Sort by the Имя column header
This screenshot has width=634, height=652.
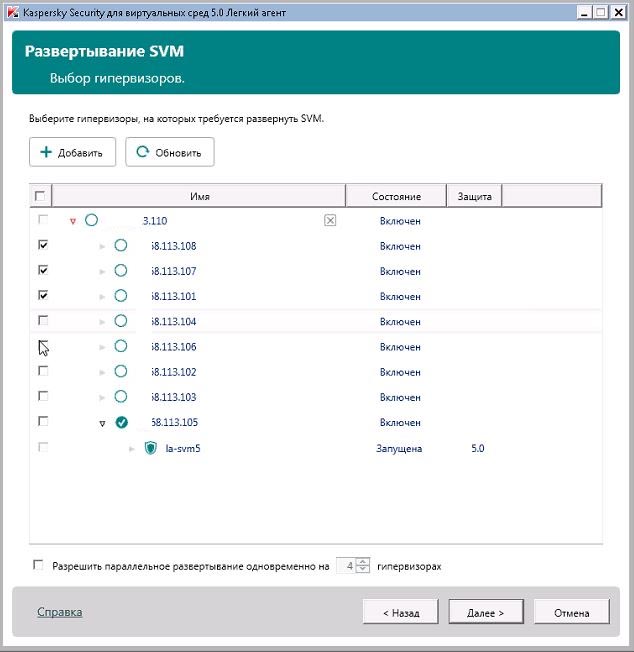click(x=199, y=196)
